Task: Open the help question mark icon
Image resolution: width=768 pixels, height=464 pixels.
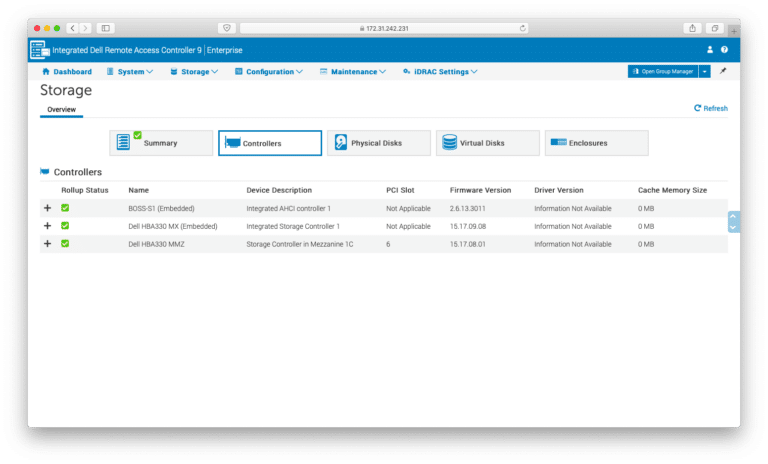Action: [x=724, y=49]
